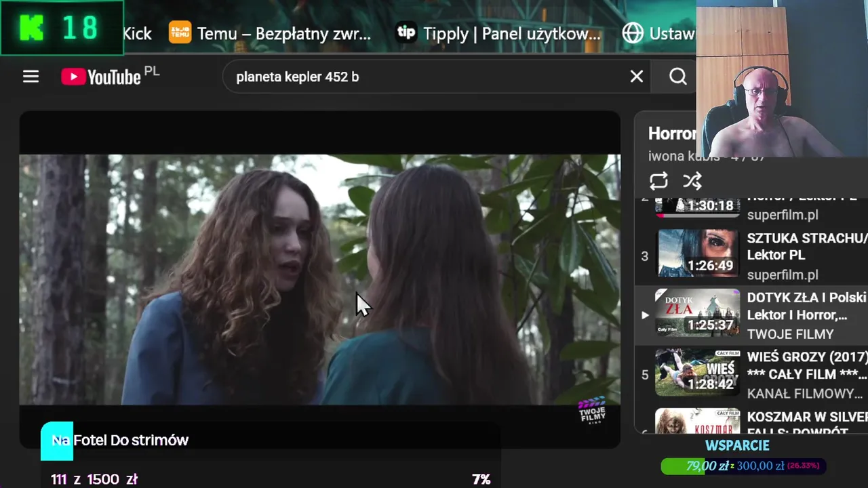The height and width of the screenshot is (488, 868).
Task: Clear the search query with the X
Action: [x=636, y=77]
